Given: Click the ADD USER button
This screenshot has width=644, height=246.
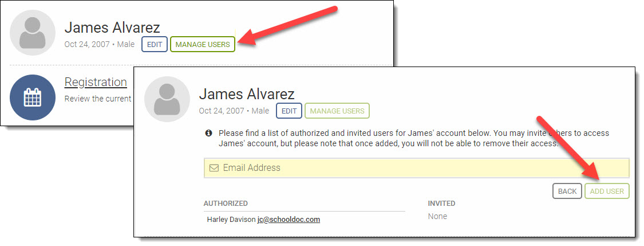Looking at the screenshot, I should 607,191.
